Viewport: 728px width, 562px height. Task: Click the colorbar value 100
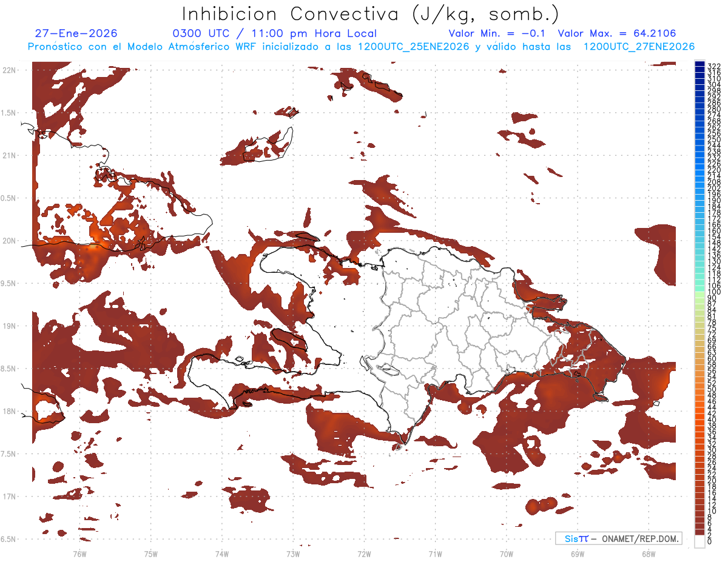(x=714, y=292)
